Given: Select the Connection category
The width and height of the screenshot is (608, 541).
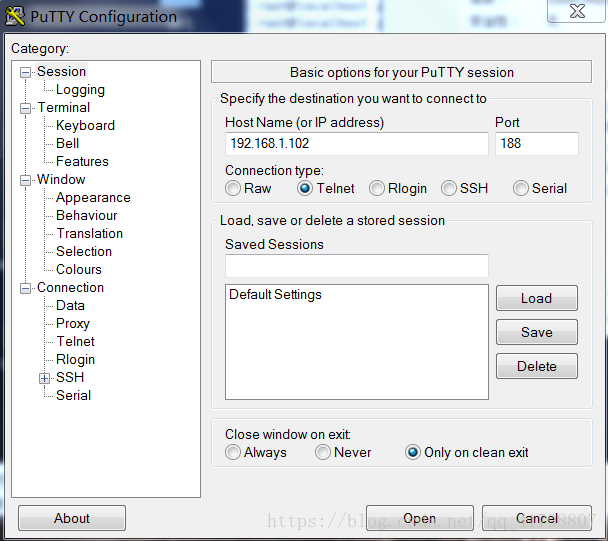Looking at the screenshot, I should coord(70,287).
